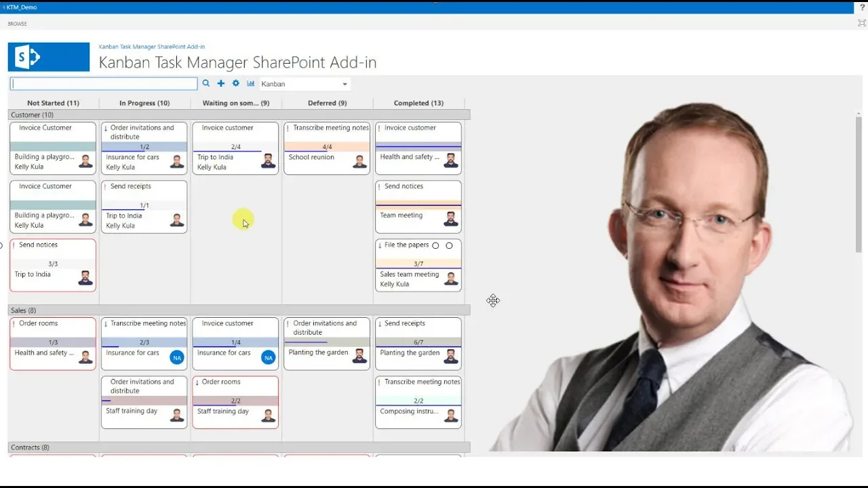Click high priority mark on Send notices Team meeting card
The height and width of the screenshot is (488, 868).
pyautogui.click(x=380, y=186)
